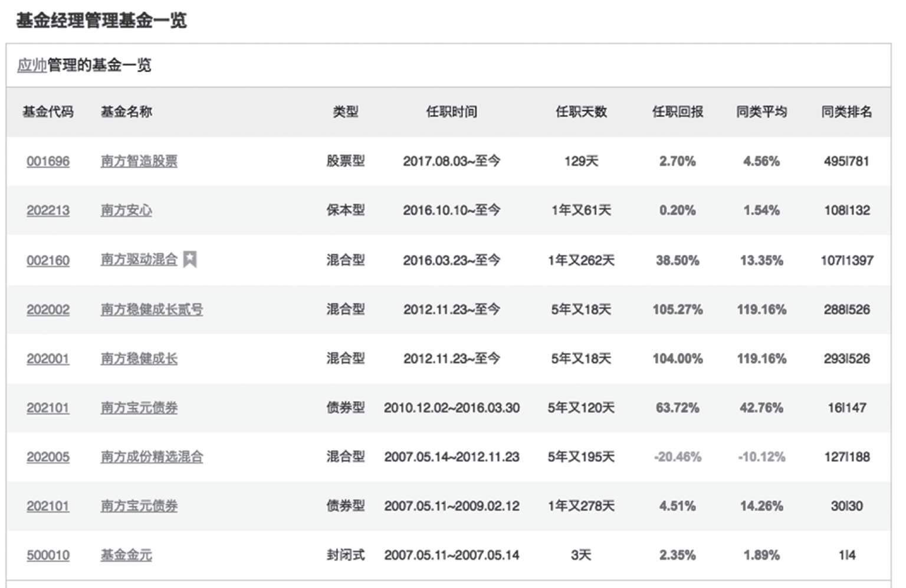
Task: Open the 南方智造股票 fund link
Action: pos(139,161)
